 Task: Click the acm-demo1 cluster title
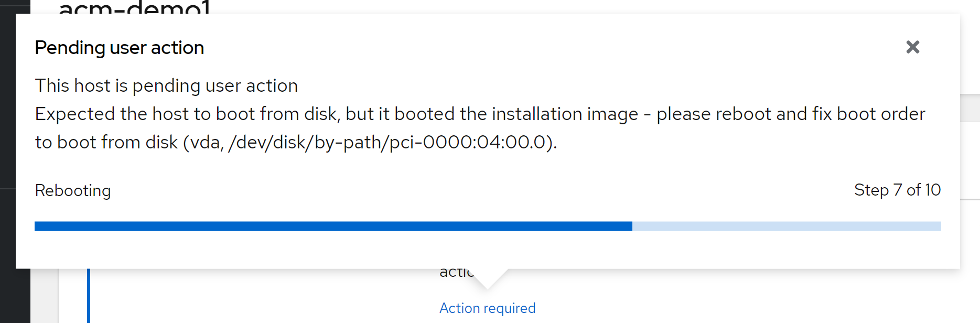134,7
